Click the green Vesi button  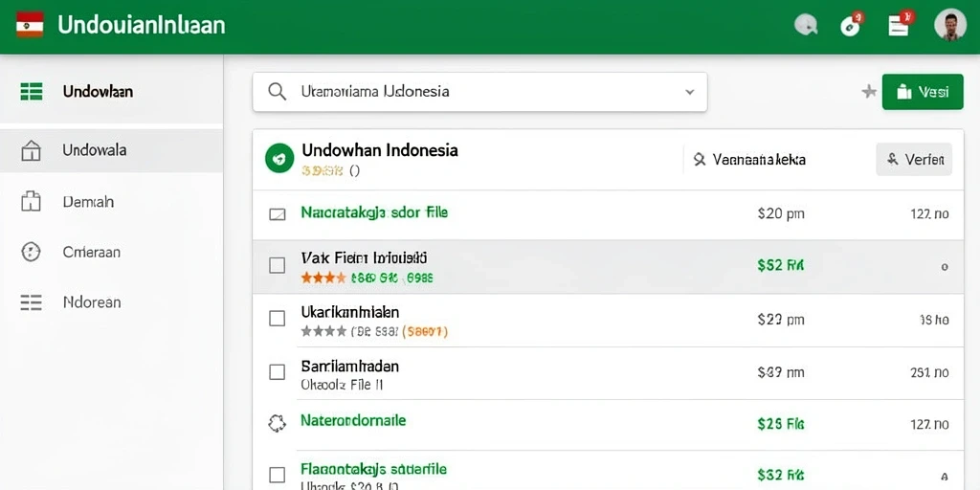(923, 92)
